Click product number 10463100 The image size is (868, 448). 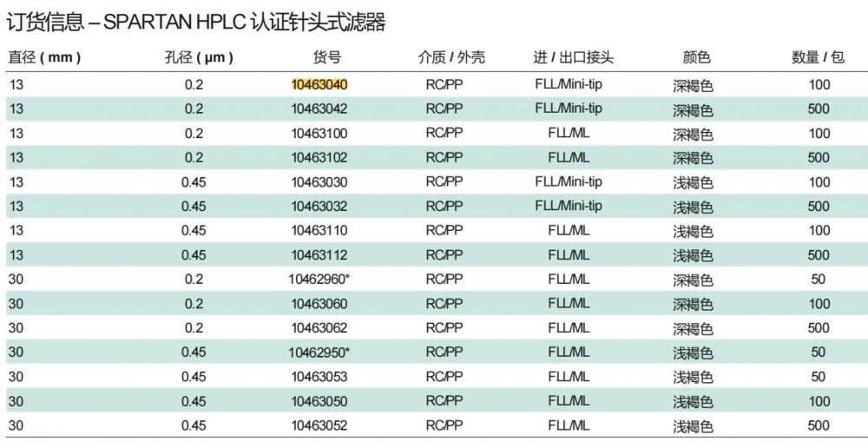pos(319,134)
